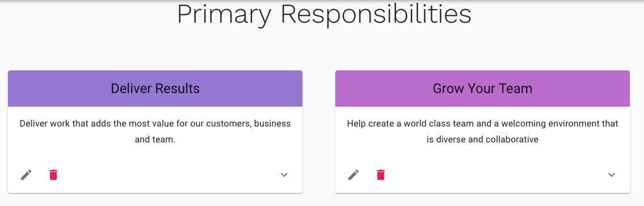The height and width of the screenshot is (206, 644).
Task: Click the 'Help create a world class team' line
Action: tap(483, 124)
